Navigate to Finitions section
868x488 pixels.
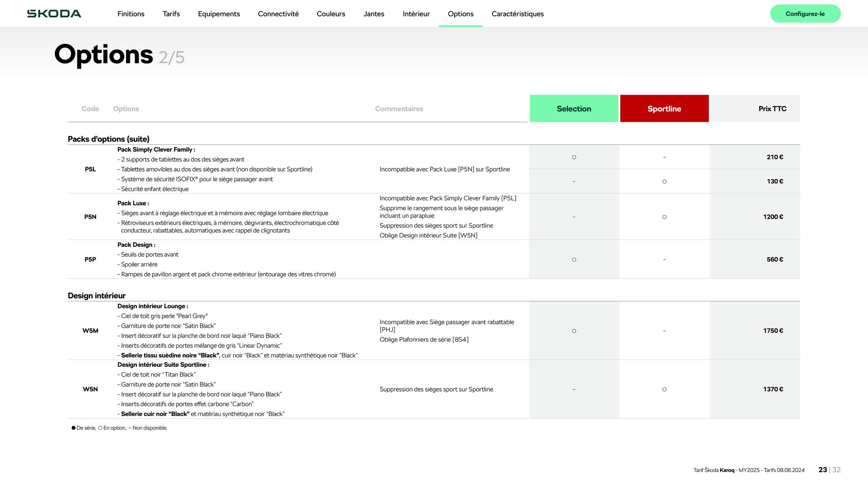[x=130, y=14]
